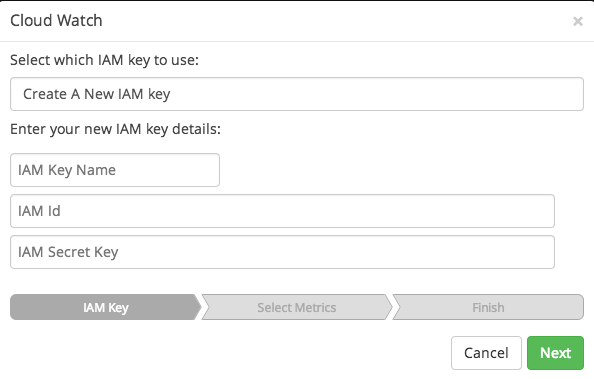Screen dimensions: 594x379
Task: Click into the IAM Id field
Action: click(282, 211)
